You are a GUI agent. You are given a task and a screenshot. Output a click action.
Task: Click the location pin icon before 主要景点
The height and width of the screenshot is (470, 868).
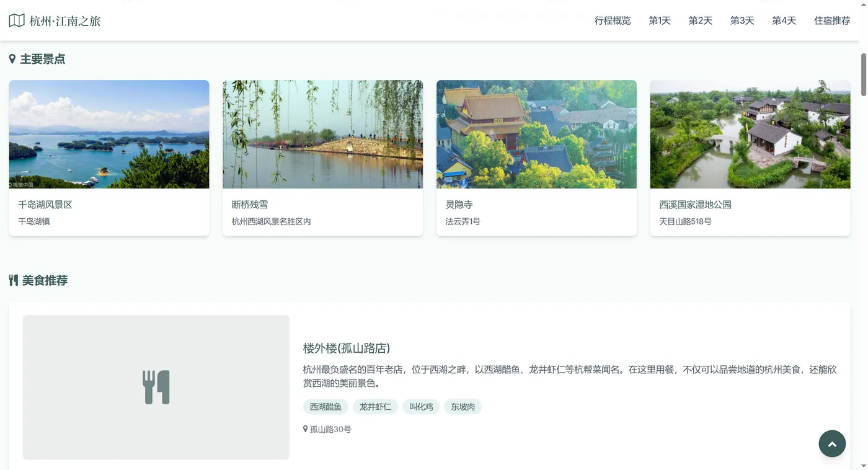(12, 58)
